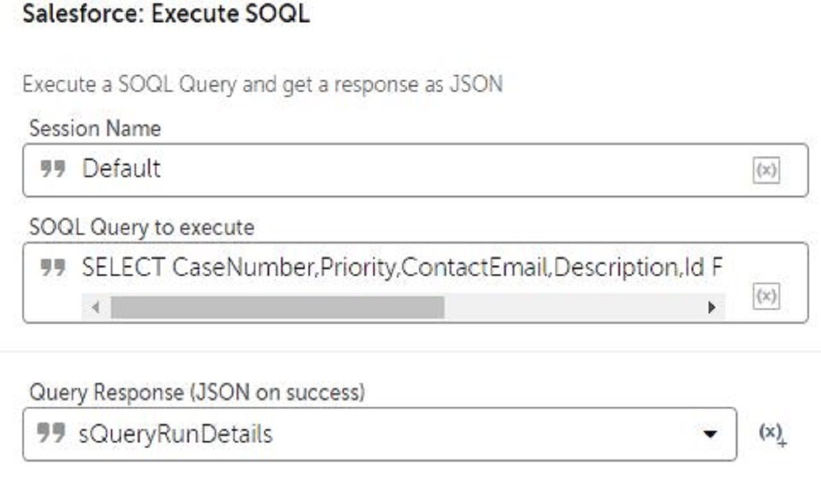Click quote icon in Session Name field
Screen dimensions: 821x504
click(x=53, y=170)
